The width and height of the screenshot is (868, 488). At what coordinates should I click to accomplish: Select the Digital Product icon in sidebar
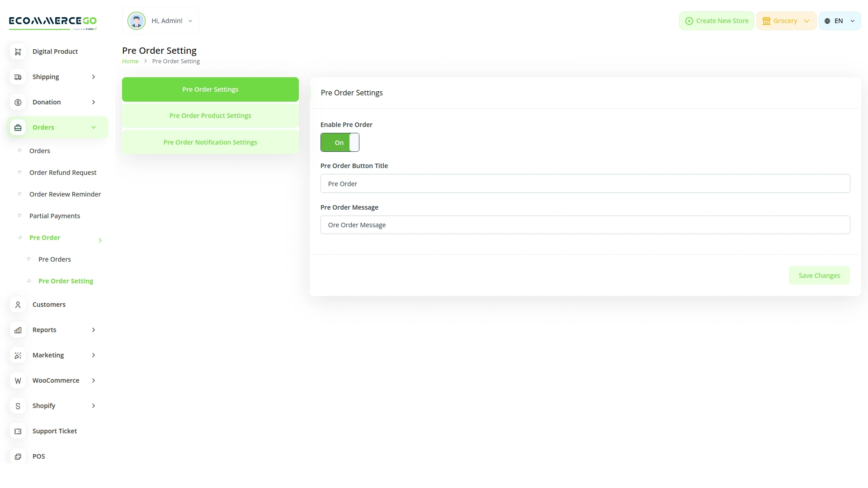click(18, 52)
